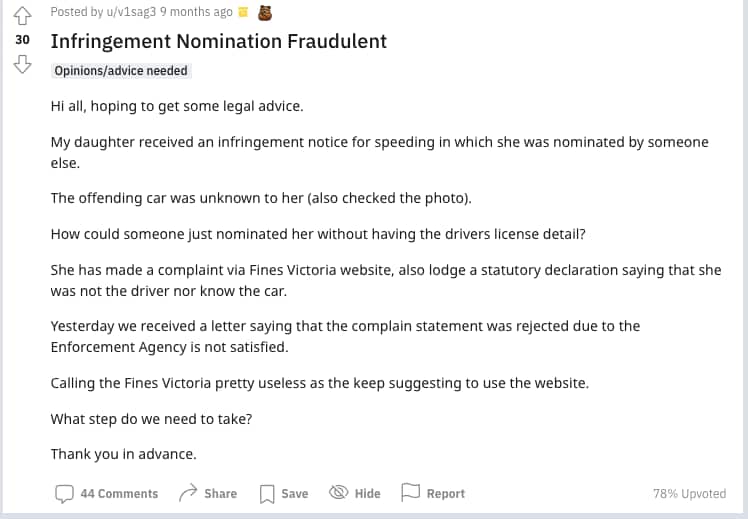Upvote the Infringement Nomination Fraudulent post
748x519 pixels.
coord(23,14)
